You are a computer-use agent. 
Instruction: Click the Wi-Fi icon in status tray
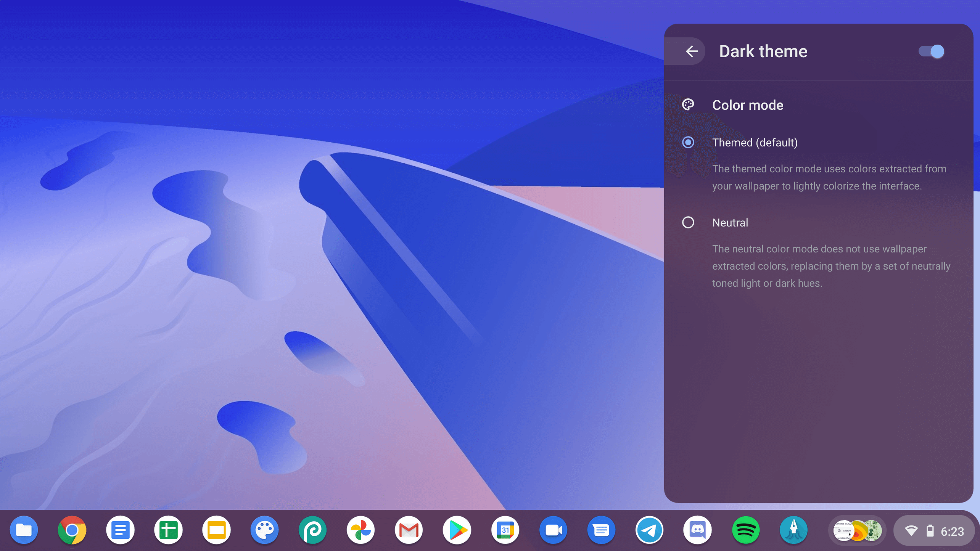[911, 531]
